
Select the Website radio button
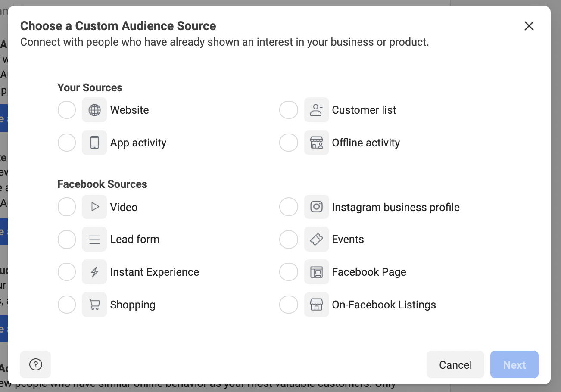tap(67, 110)
